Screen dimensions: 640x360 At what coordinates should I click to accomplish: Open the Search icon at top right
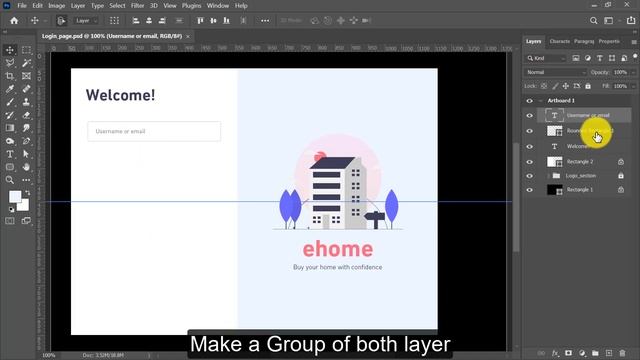593,20
